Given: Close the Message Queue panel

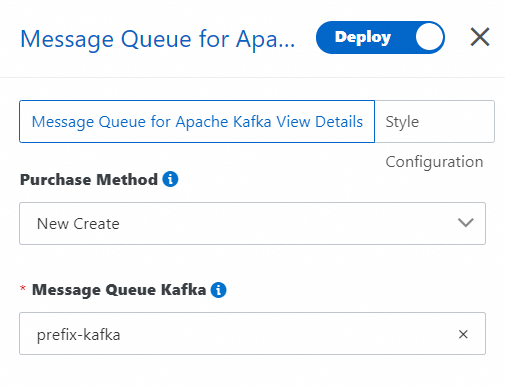Looking at the screenshot, I should point(480,37).
